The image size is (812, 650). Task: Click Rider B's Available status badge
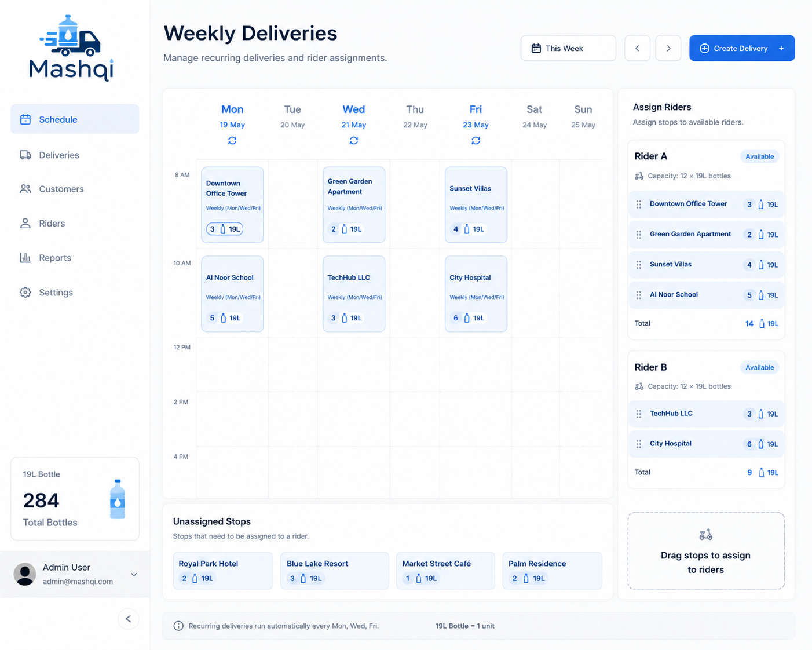pyautogui.click(x=760, y=367)
